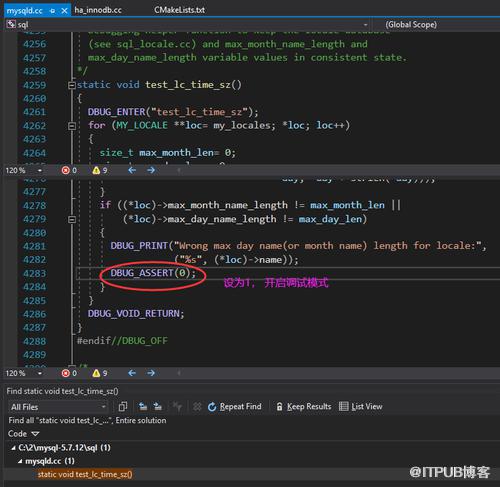The height and width of the screenshot is (487, 500).
Task: Click the warning count icon in upper pane
Action: pos(96,170)
